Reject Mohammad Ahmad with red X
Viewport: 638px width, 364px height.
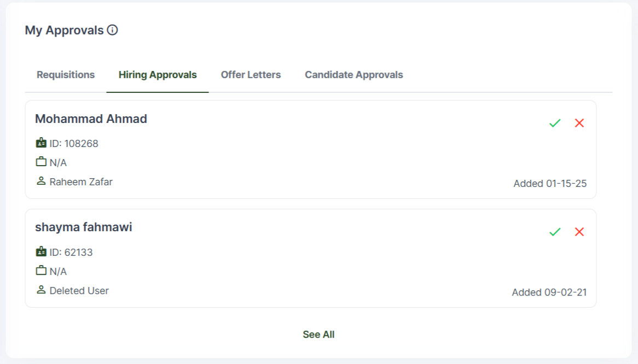click(579, 123)
